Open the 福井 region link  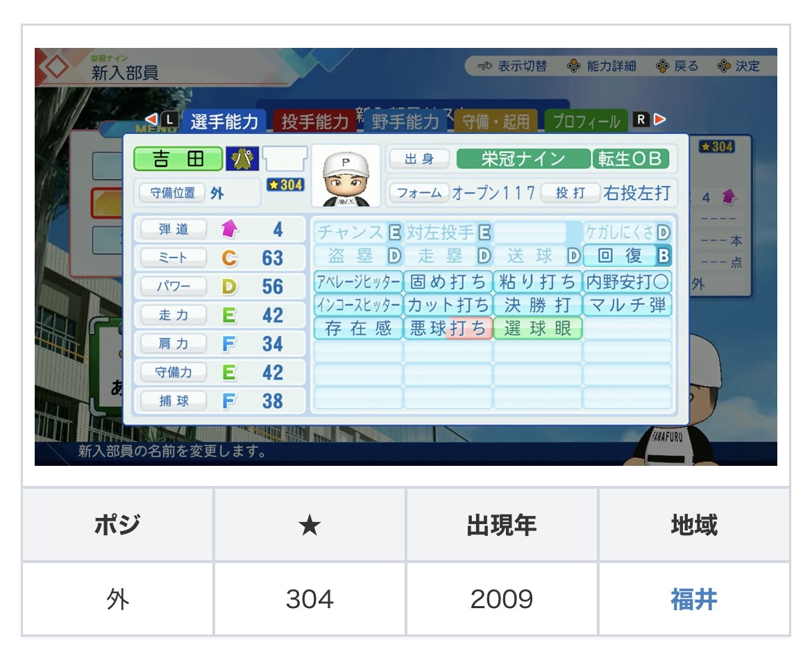pos(694,599)
